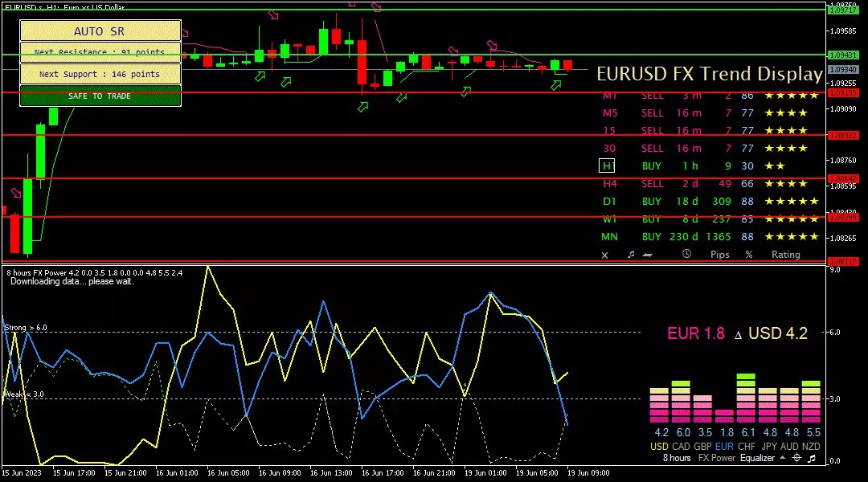Toggle NZD currency line in FX Power
Viewport: 868px width, 482px height.
click(x=811, y=446)
